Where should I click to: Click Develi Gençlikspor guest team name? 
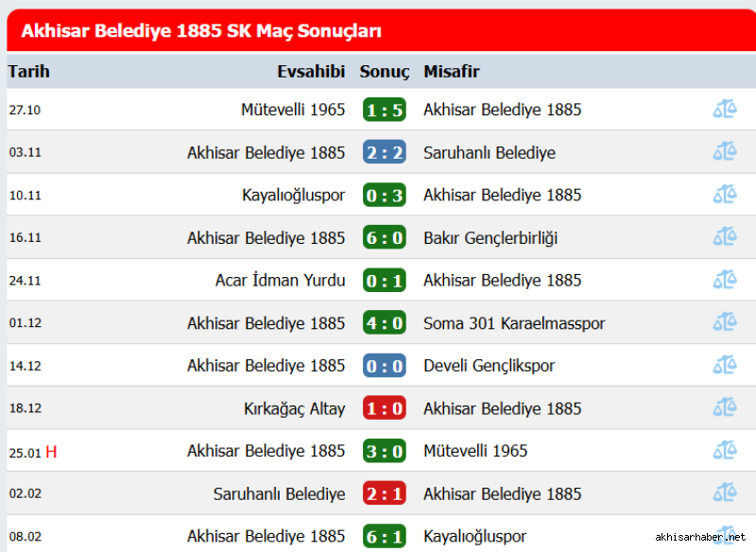point(489,366)
